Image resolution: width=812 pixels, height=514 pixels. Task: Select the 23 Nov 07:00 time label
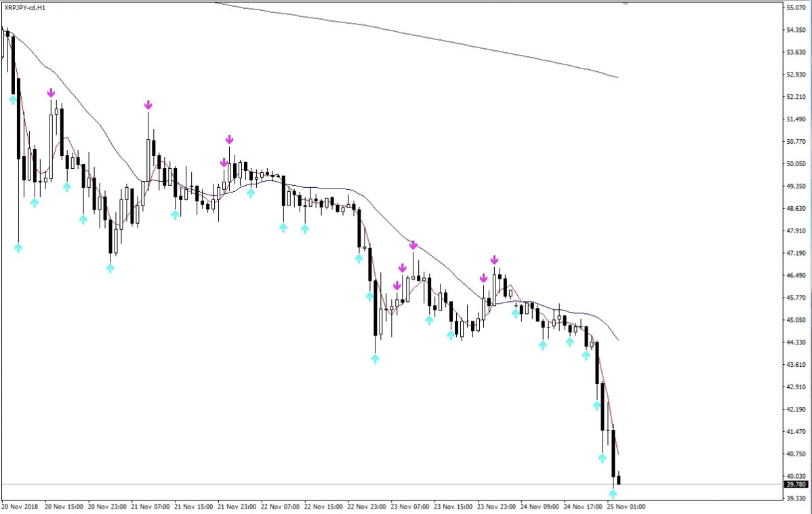coord(410,507)
